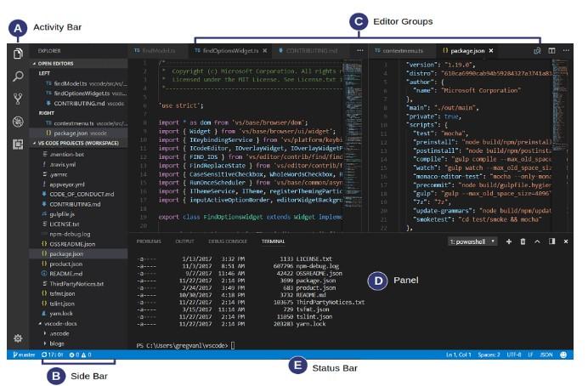Screen dimensions: 588x386
Task: Open the Debug Console panel tab
Action: click(x=228, y=241)
